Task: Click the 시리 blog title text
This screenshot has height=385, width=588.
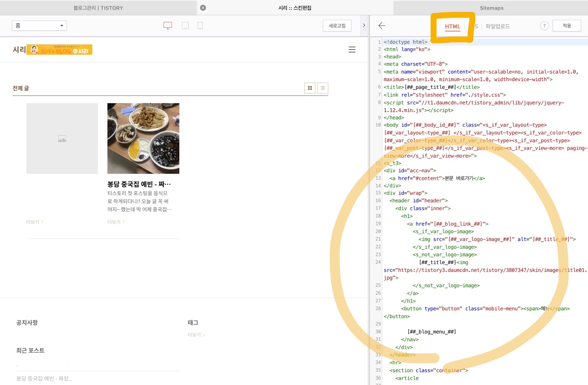Action: pos(19,49)
